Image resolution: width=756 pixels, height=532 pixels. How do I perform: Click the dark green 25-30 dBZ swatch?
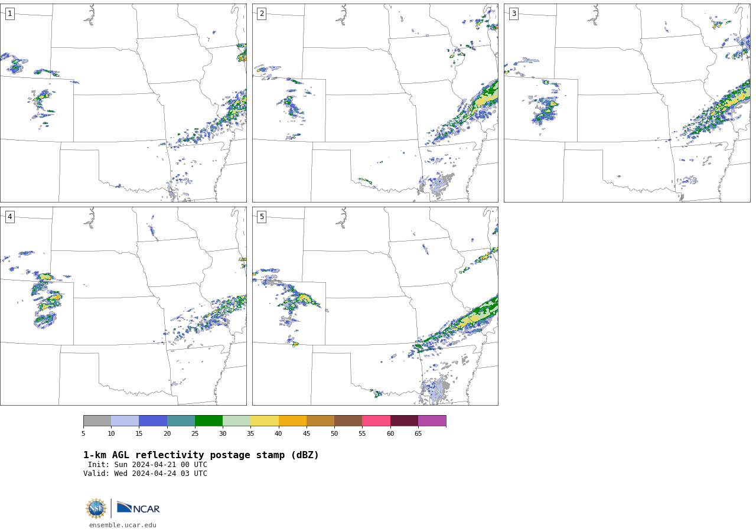click(208, 421)
